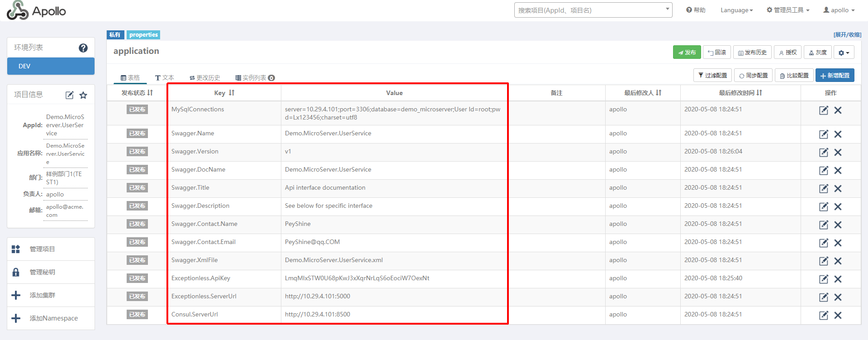Viewport: 868px width, 340px height.
Task: Expand the 管理员工具 admin tools menu
Action: 788,10
